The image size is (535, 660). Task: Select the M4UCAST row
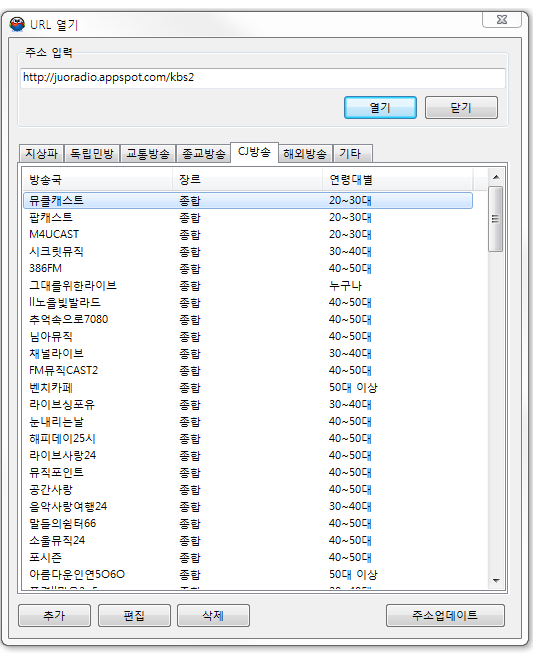(x=248, y=234)
